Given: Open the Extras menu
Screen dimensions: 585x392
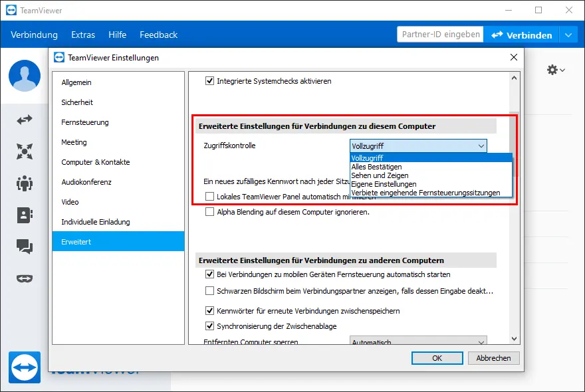Looking at the screenshot, I should 83,35.
